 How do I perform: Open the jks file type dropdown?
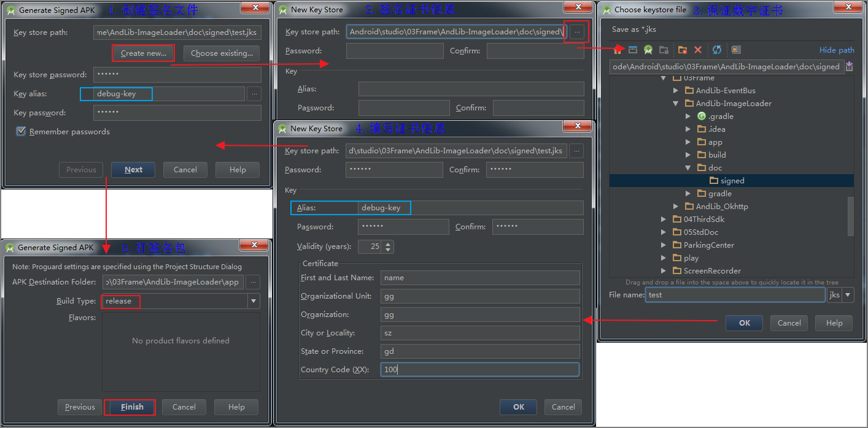point(848,295)
